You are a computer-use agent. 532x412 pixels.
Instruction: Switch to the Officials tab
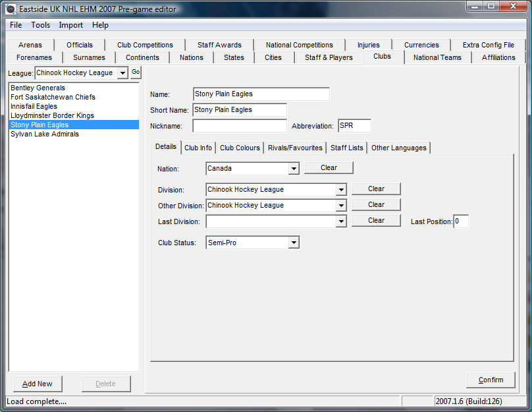click(x=80, y=45)
